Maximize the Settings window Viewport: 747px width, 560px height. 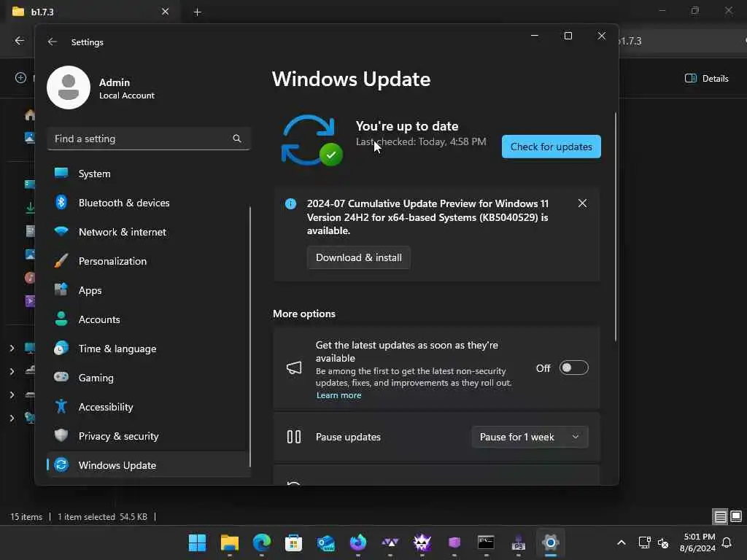pyautogui.click(x=568, y=36)
